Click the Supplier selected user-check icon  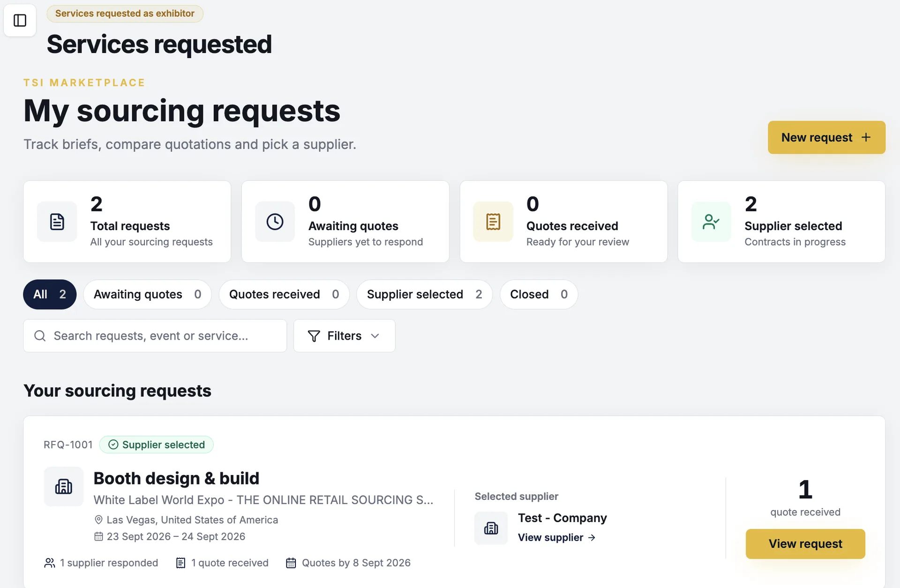coord(711,222)
